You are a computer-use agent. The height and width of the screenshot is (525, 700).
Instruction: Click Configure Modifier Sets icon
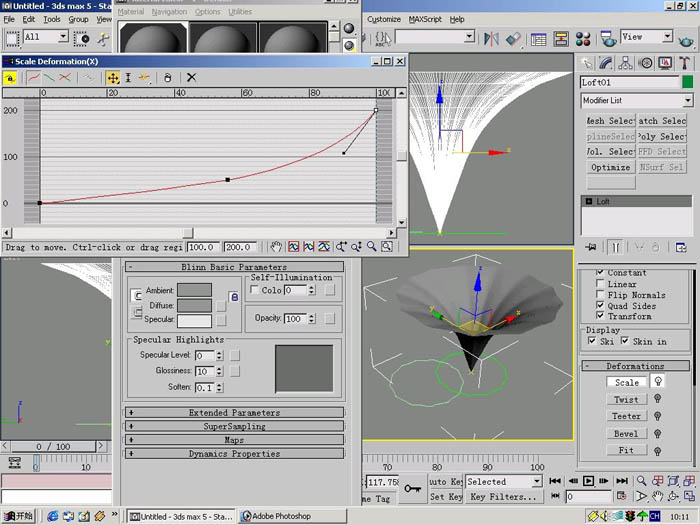pos(681,247)
